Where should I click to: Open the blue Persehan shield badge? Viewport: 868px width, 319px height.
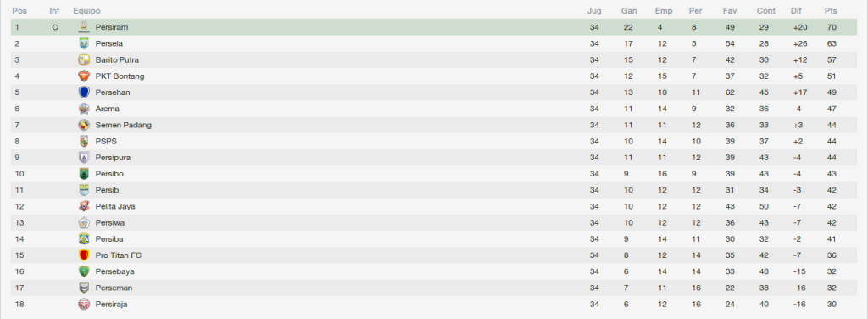point(84,92)
